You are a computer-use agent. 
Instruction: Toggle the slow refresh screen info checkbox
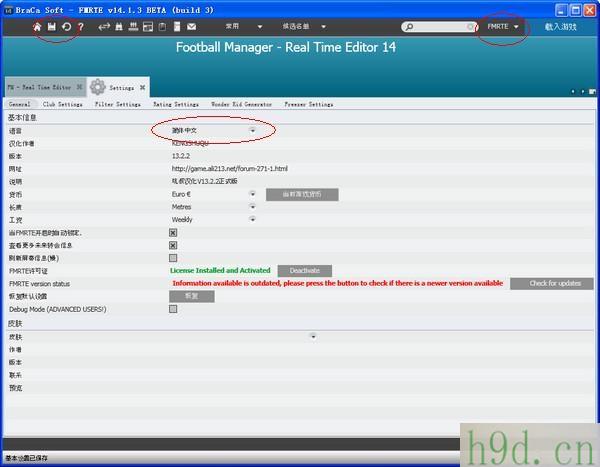[x=173, y=258]
